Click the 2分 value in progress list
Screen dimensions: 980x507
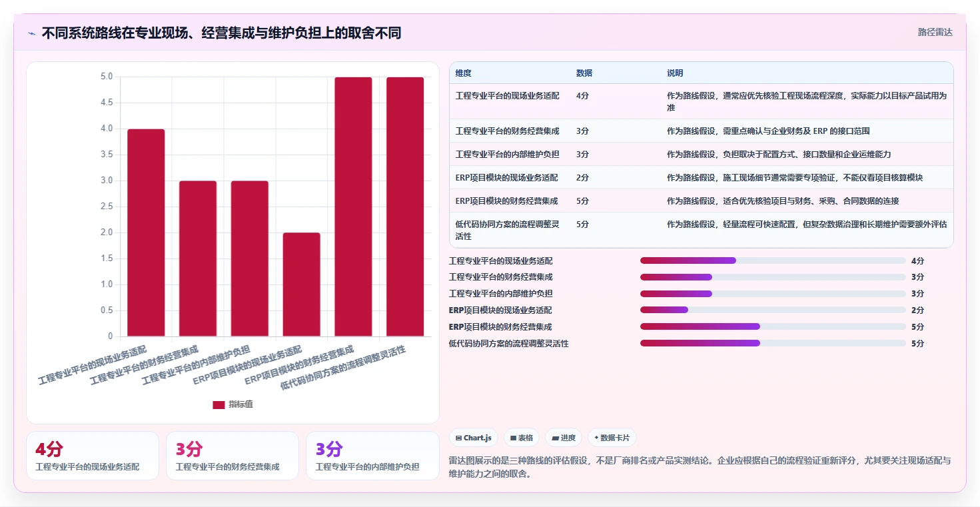click(x=917, y=310)
